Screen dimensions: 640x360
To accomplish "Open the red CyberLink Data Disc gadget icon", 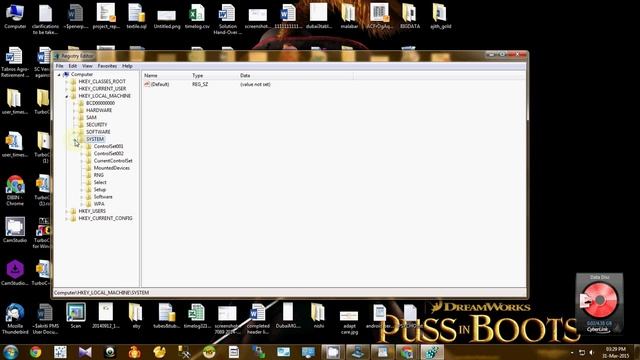I will 600,300.
